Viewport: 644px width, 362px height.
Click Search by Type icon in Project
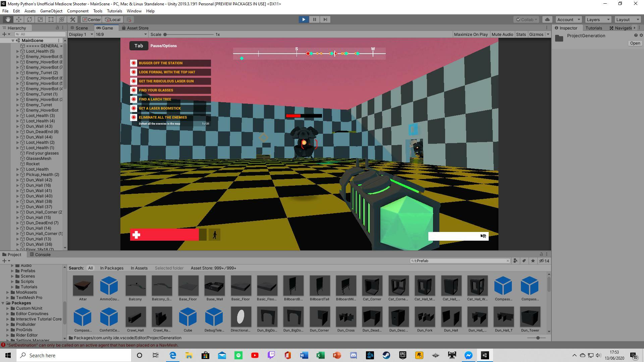point(516,261)
